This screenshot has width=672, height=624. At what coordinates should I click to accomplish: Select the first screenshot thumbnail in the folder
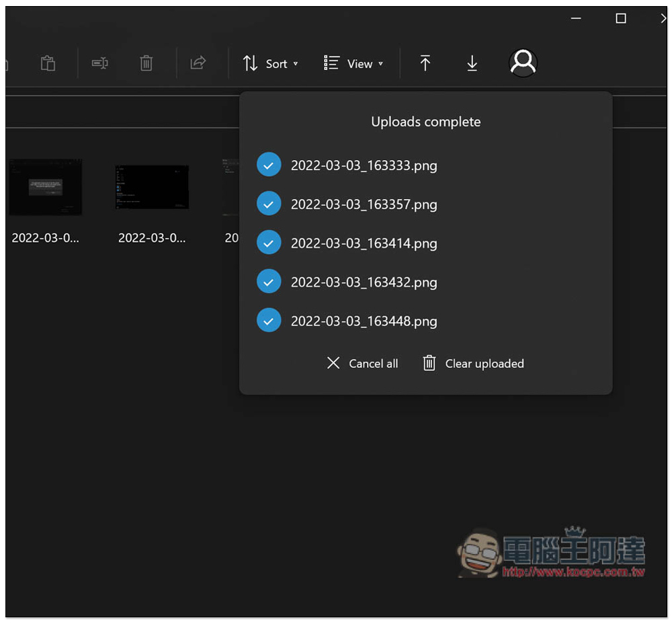[x=46, y=188]
